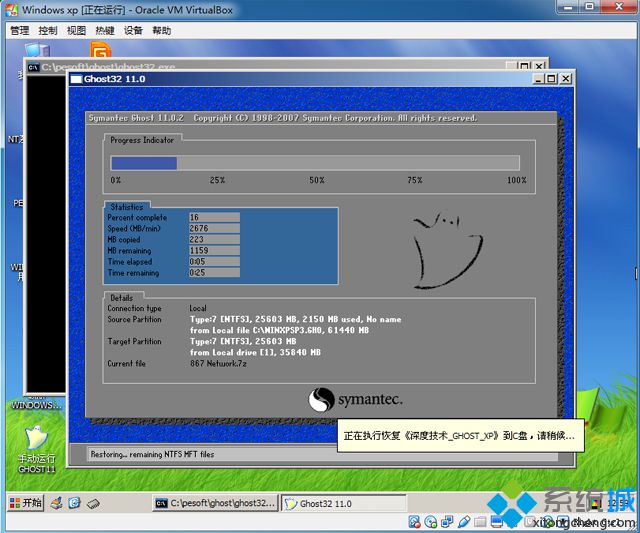The image size is (640, 533).
Task: Click the command prompt window title icon
Action: point(33,67)
